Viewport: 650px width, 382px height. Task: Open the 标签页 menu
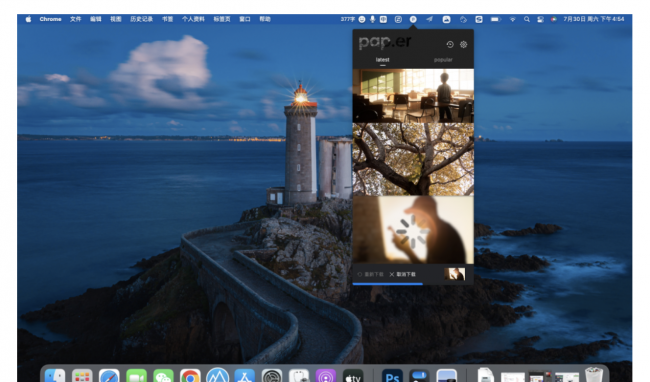pos(222,19)
